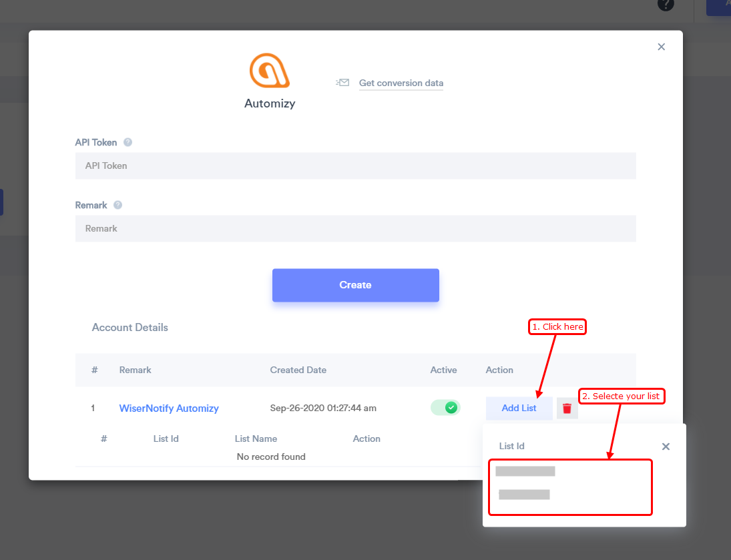Click the List Name column header

click(256, 439)
